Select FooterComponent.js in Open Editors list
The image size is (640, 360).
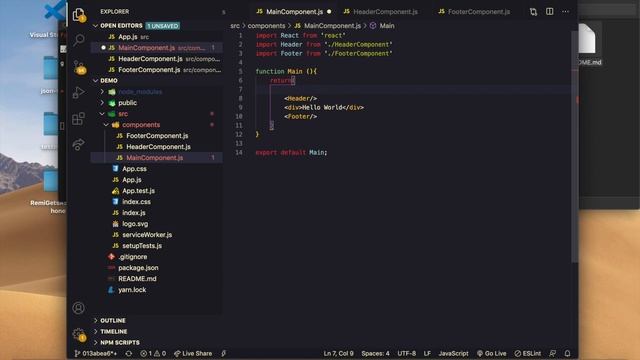[157, 70]
